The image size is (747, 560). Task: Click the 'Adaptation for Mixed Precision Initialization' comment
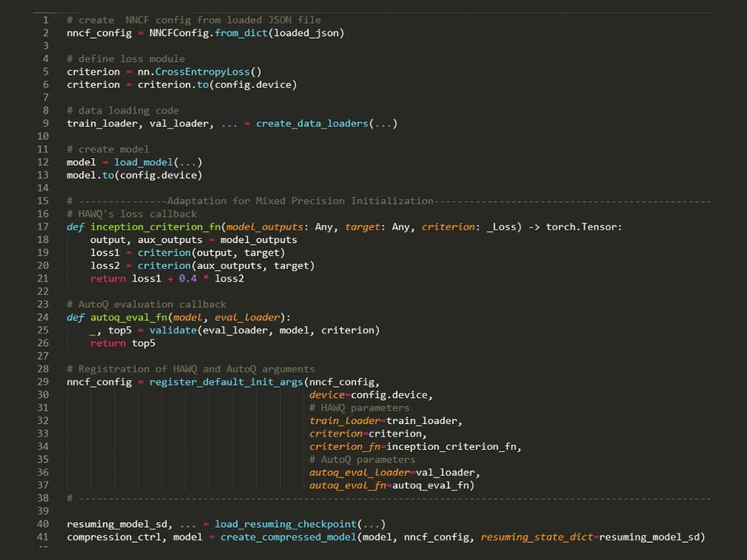coord(300,201)
